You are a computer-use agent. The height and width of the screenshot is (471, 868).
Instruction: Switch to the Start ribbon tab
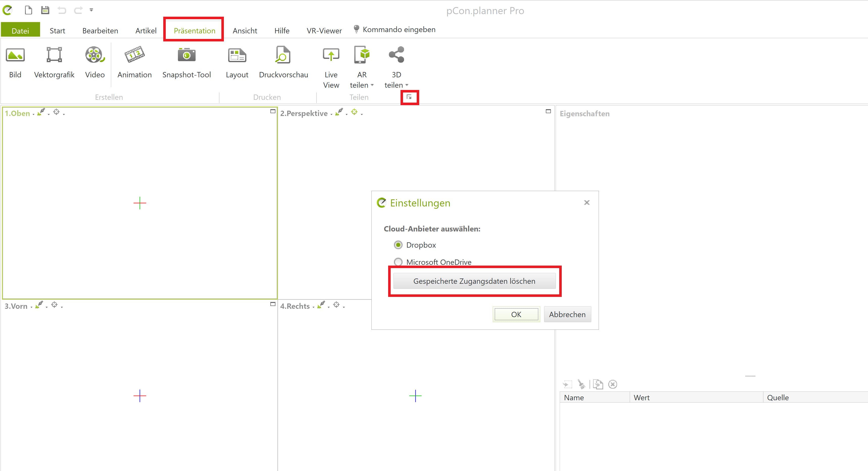57,31
